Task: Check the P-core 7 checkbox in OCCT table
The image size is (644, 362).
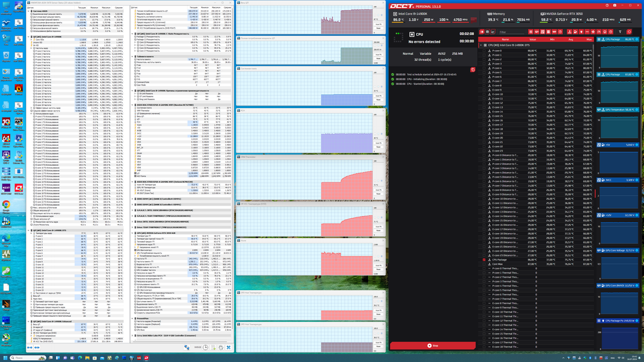Action: click(x=485, y=81)
